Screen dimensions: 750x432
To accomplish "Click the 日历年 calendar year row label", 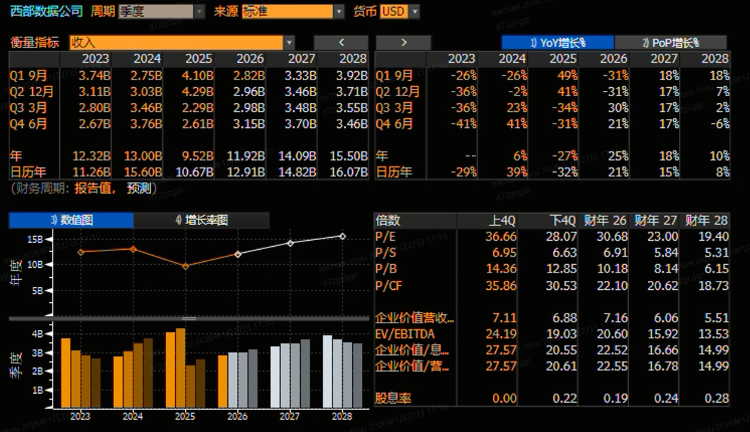I will [x=28, y=172].
